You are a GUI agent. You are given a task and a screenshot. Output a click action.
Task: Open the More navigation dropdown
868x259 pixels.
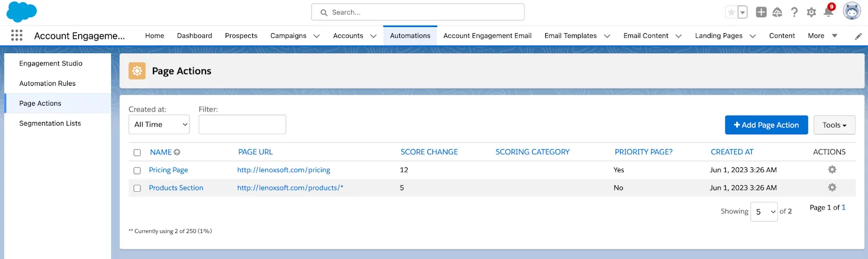point(822,36)
